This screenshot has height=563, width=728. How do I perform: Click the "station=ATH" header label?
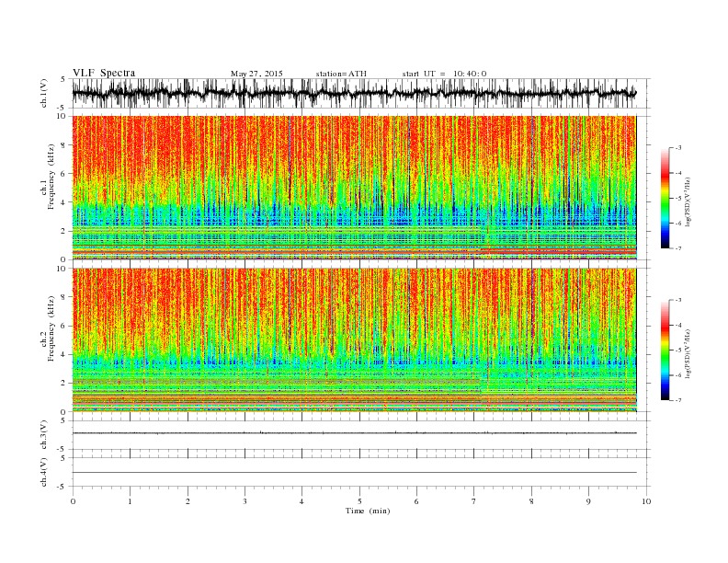tap(341, 74)
